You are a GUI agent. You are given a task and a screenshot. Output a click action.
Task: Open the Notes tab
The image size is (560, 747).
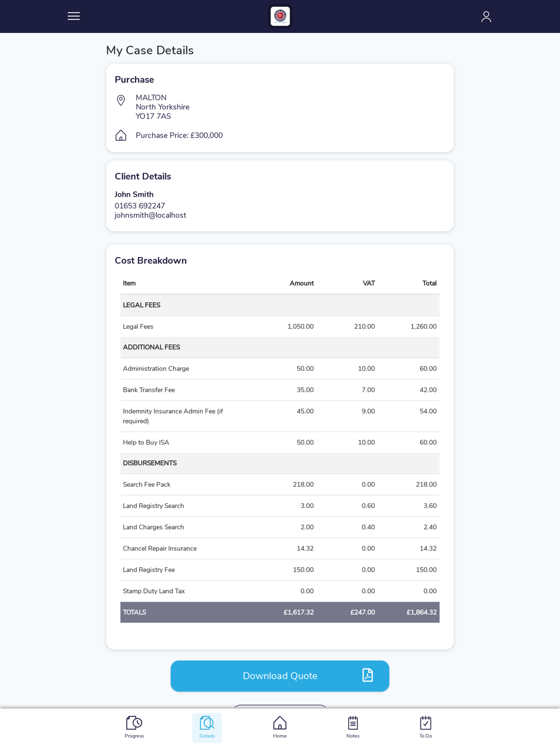(x=353, y=727)
